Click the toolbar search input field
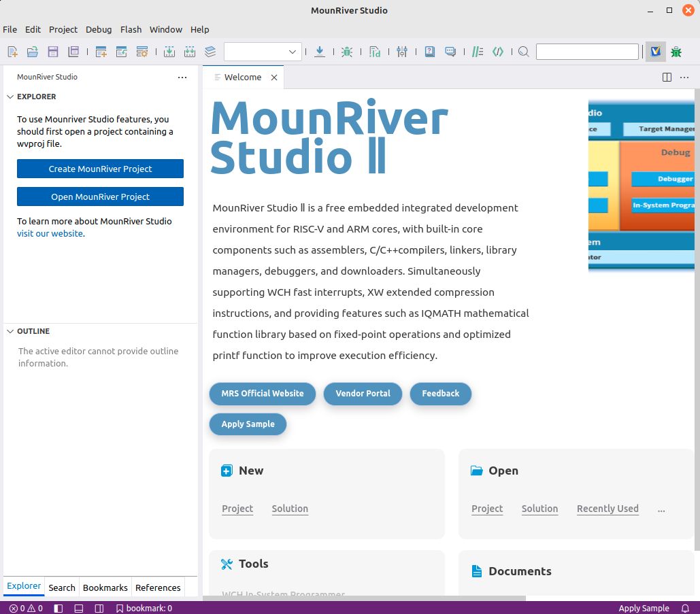This screenshot has width=700, height=614. click(x=587, y=52)
